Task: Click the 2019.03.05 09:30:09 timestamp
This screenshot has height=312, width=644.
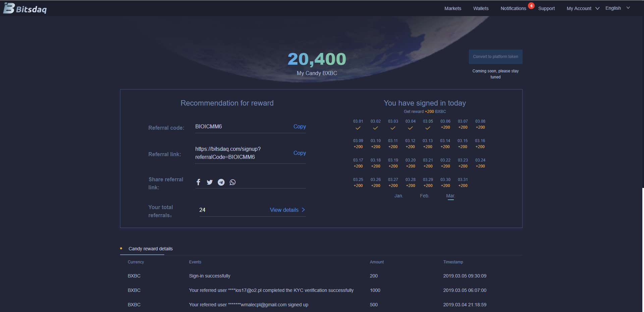Action: [465, 276]
